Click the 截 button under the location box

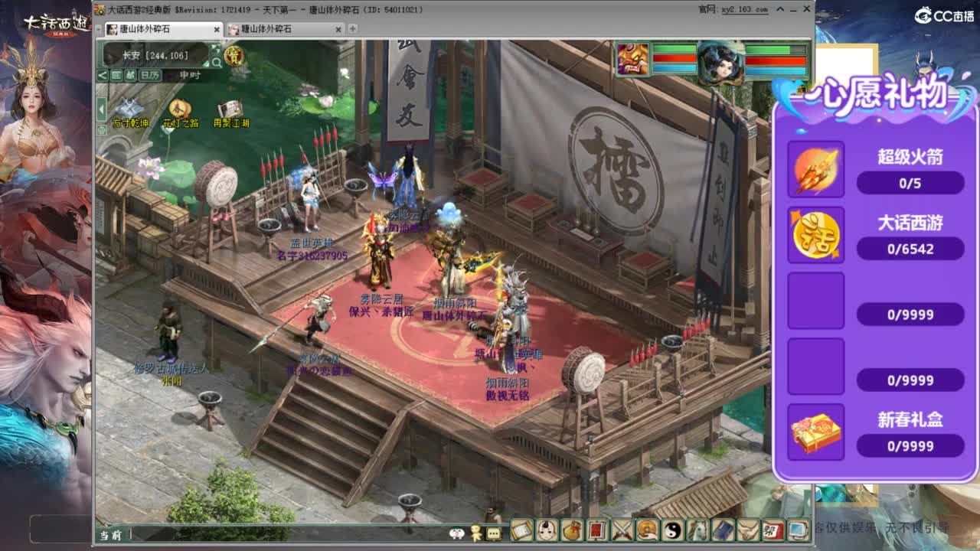click(x=131, y=75)
